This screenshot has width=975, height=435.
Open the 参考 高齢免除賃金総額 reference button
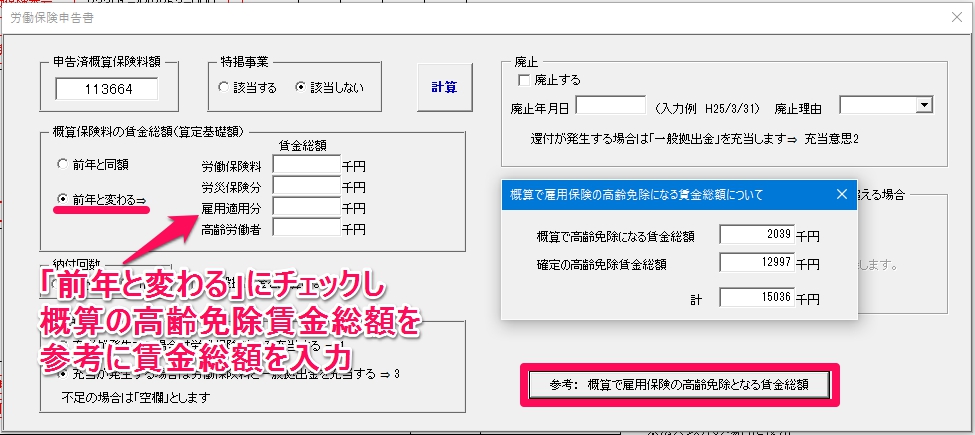(x=679, y=384)
